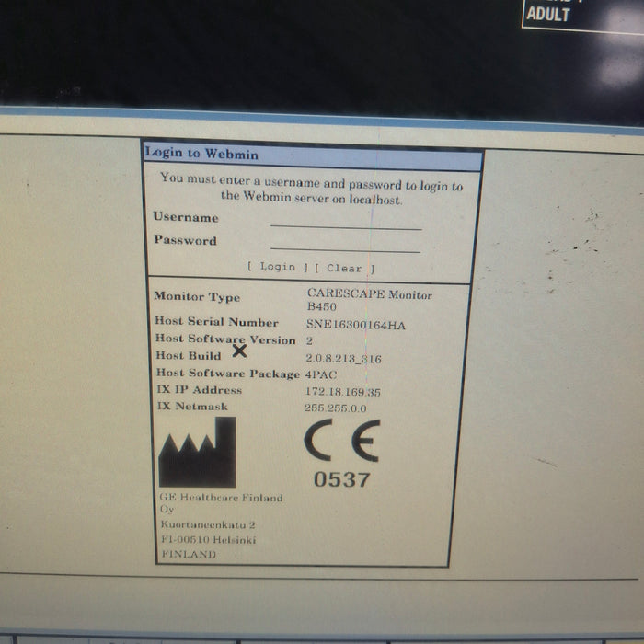Click the 'GE Healthcare Finland' text
The image size is (644, 644).
click(222, 498)
